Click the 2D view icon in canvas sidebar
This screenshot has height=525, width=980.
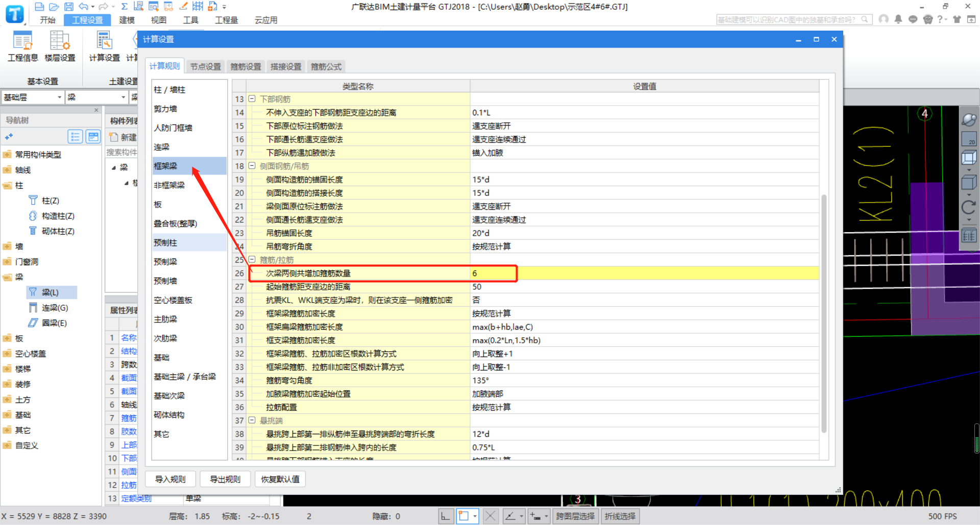pyautogui.click(x=968, y=139)
